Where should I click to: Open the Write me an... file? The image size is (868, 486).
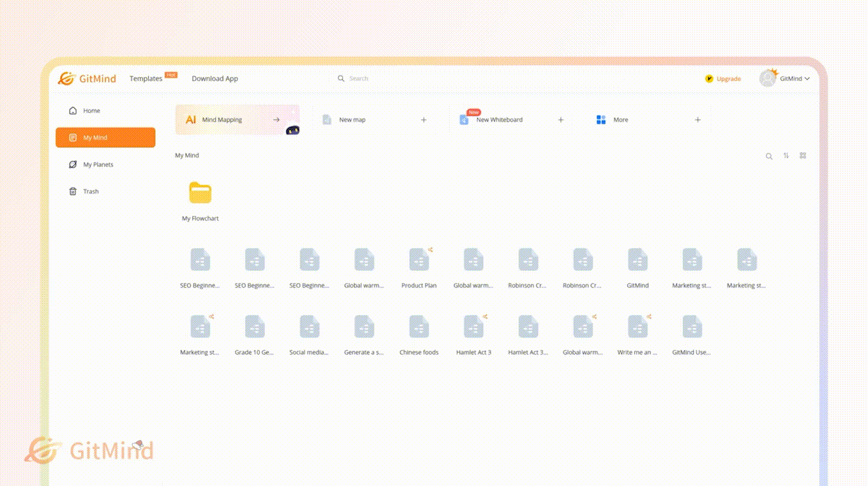point(638,327)
